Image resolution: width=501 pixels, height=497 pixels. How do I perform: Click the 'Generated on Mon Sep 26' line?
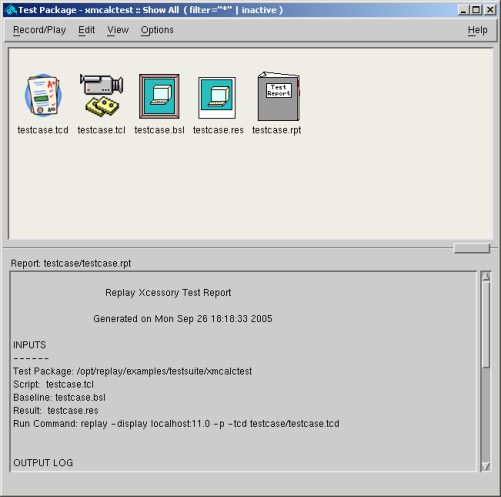click(x=183, y=319)
